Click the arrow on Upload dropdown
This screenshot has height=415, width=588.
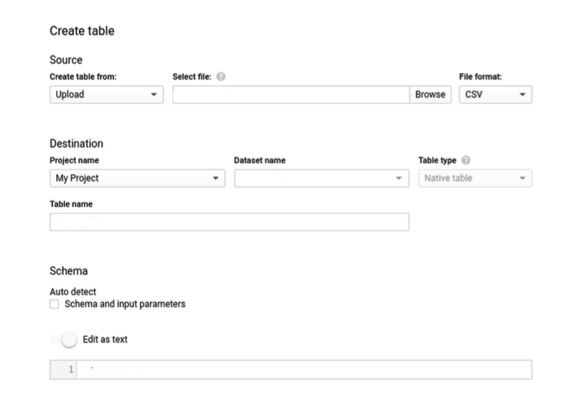pos(154,94)
